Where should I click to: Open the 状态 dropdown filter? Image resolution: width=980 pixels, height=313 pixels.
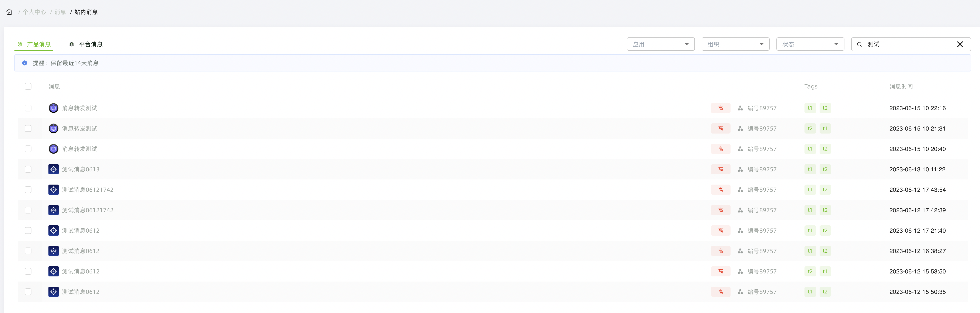(810, 44)
